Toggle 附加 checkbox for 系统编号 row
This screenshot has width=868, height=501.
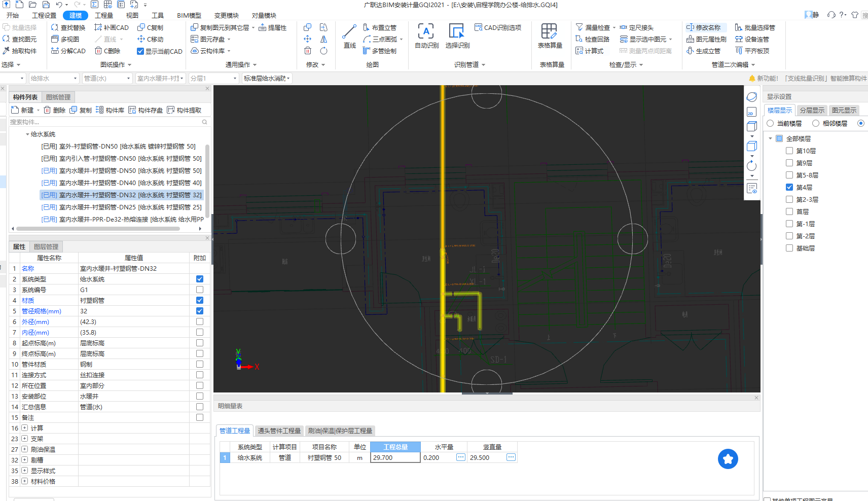coord(200,290)
